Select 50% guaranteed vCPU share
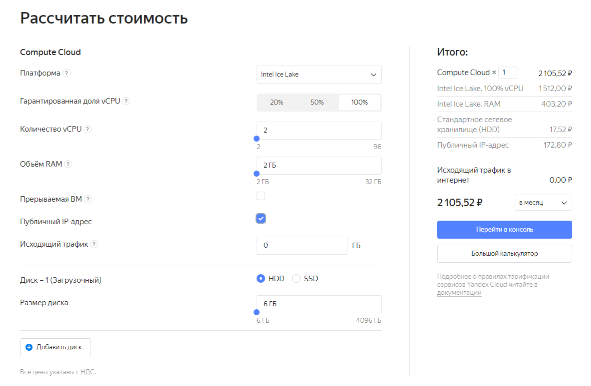 pyautogui.click(x=317, y=102)
